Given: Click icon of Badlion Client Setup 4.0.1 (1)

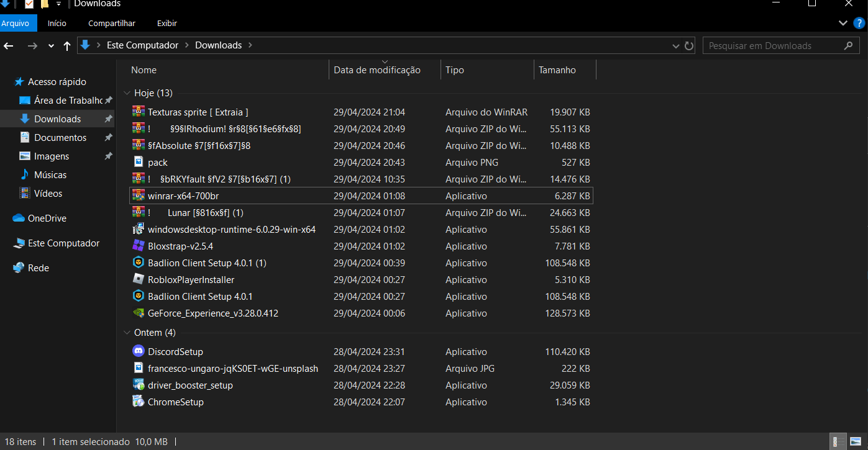Looking at the screenshot, I should (139, 263).
